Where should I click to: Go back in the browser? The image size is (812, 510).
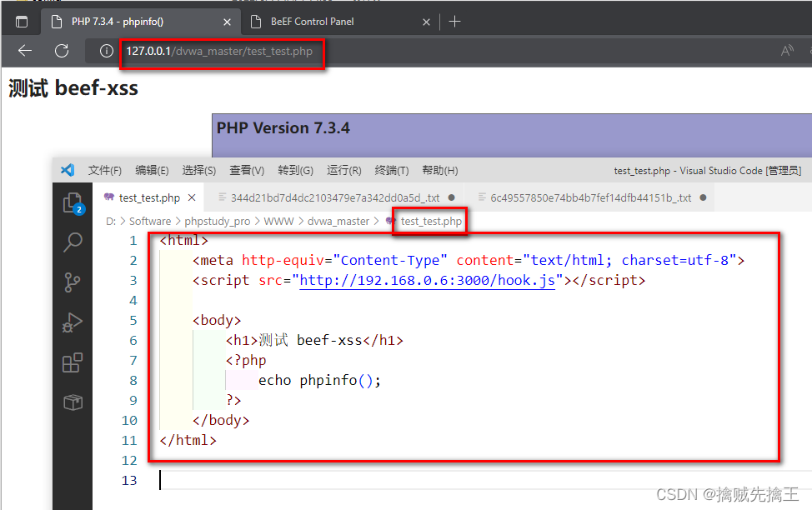pyautogui.click(x=25, y=51)
